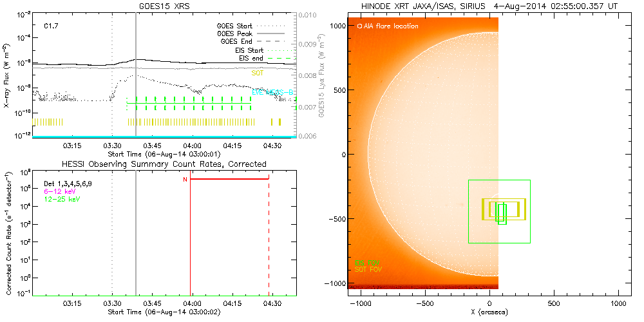644x322 pixels.
Task: Click the red N interval marker
Action: (x=185, y=179)
